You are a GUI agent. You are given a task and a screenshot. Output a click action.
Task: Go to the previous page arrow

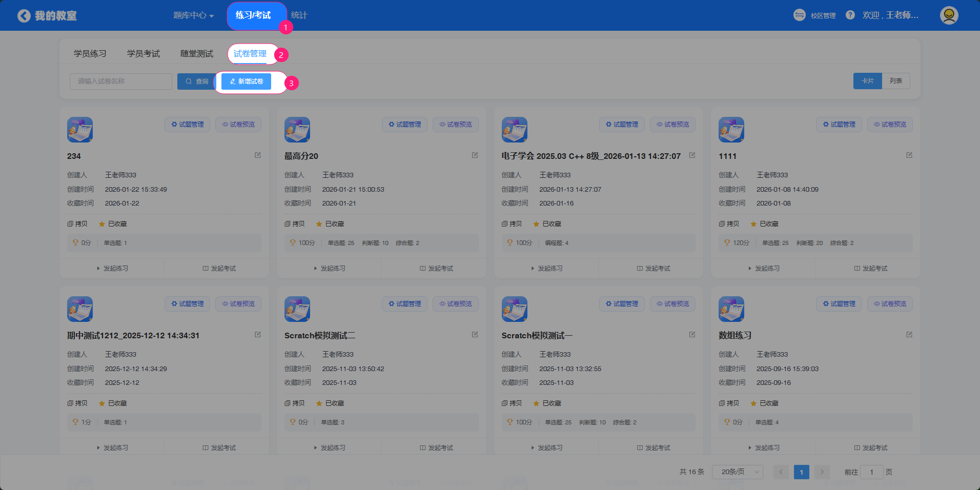[x=781, y=472]
